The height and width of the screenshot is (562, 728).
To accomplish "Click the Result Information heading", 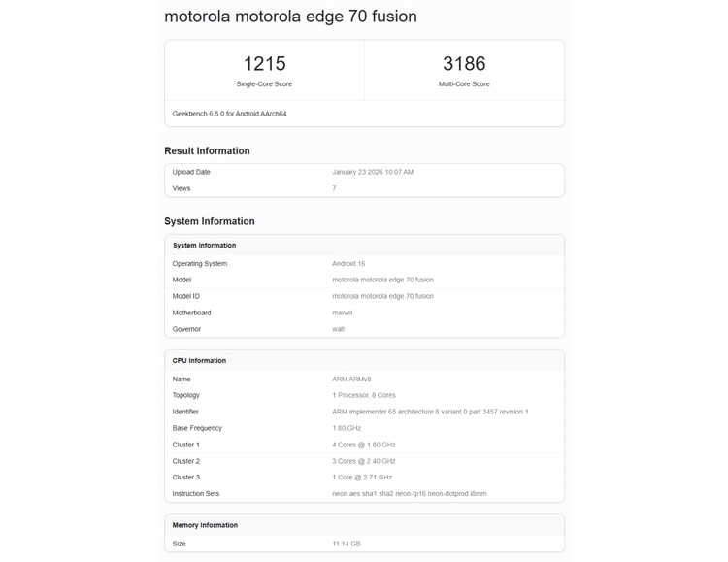I will pos(207,151).
